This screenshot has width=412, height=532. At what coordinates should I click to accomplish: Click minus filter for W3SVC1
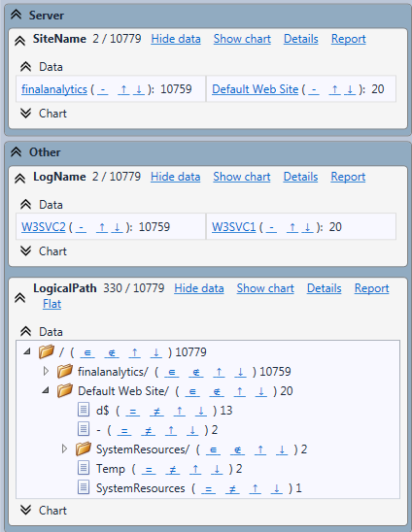271,227
